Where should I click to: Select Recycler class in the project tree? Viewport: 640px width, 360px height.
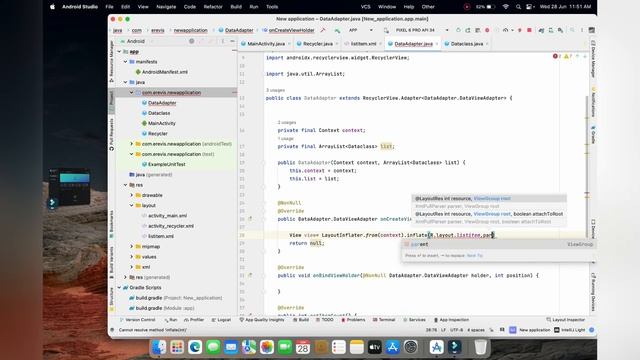(155, 133)
